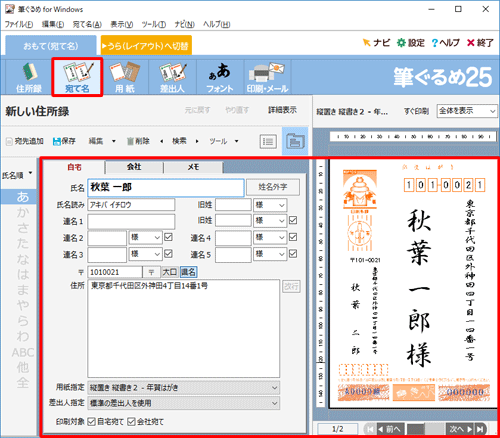Expand the 用紙指定 paper dropdown
Screen dimensions: 500x438
pos(184,388)
